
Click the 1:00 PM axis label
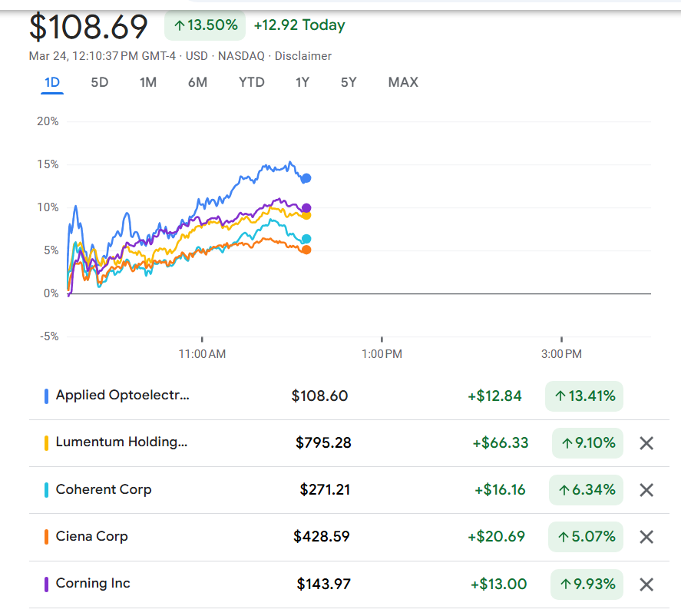coord(382,354)
